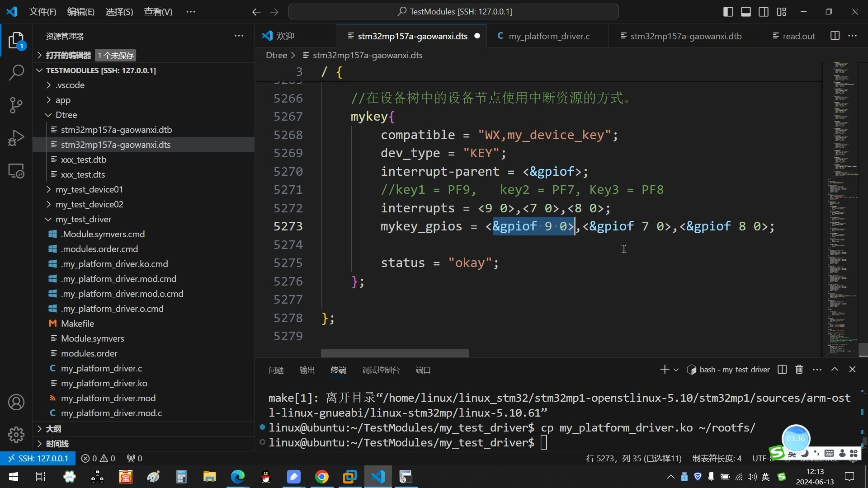The image size is (868, 488).
Task: Split the editor to the right
Action: [835, 36]
